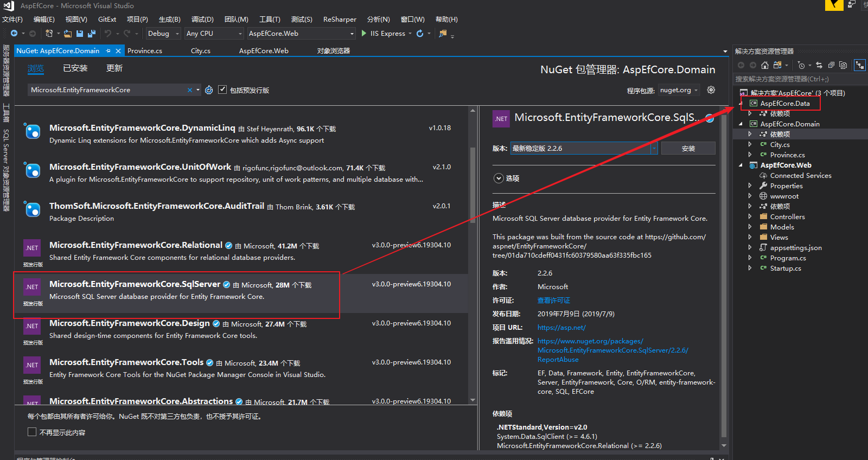The height and width of the screenshot is (460, 868).
Task: Expand Models folder node
Action: pos(750,227)
